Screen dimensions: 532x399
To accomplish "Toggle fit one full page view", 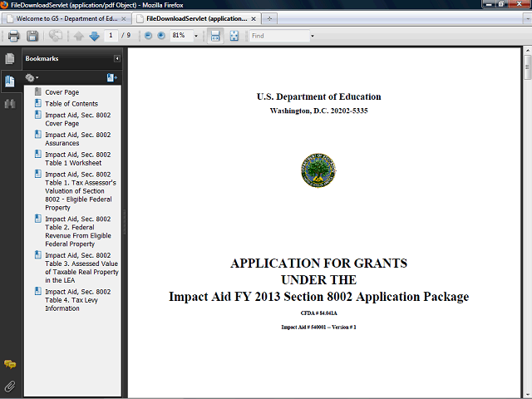I will (234, 36).
